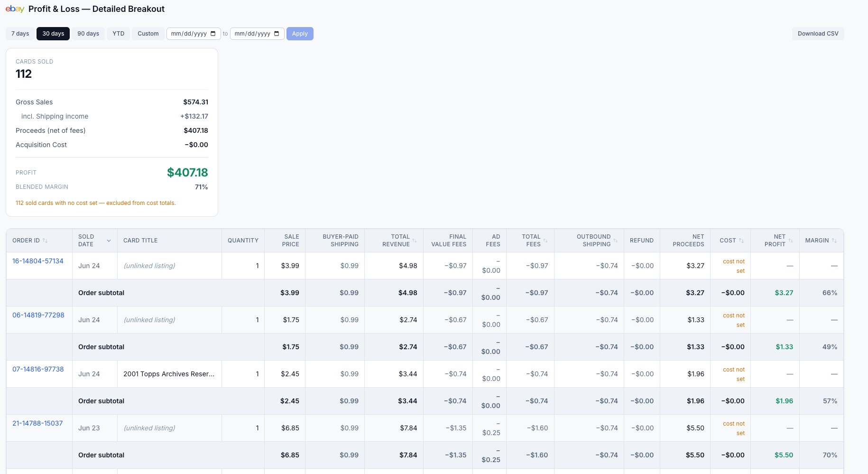Select the 90 days range

tap(88, 34)
